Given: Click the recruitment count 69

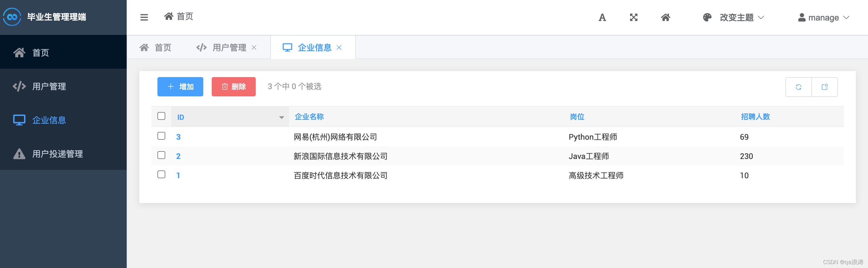Looking at the screenshot, I should pos(744,137).
